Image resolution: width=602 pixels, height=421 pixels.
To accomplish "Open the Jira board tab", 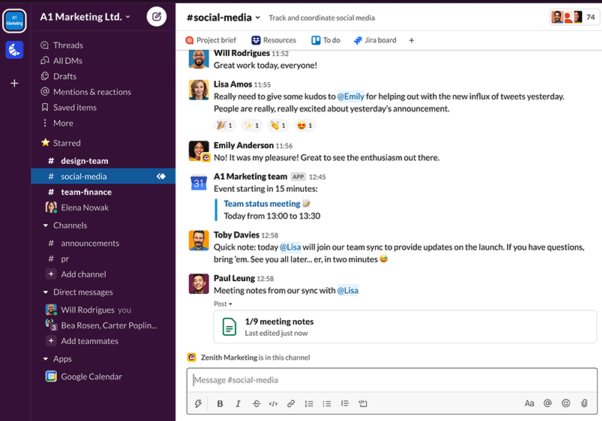I will pos(375,41).
